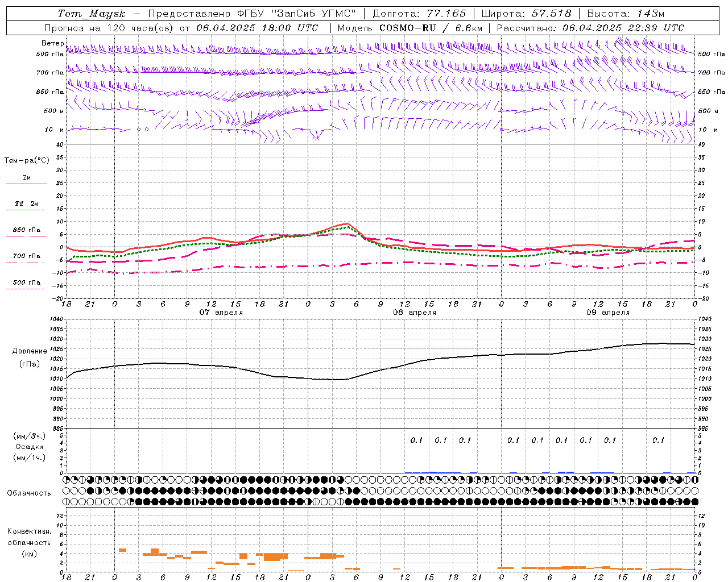This screenshot has height=582, width=728.
Task: Click red solid line sample under 2м legend
Action: tap(26, 184)
